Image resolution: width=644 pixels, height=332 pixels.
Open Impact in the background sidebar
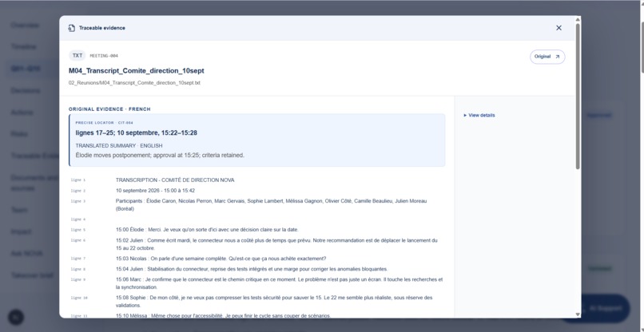pyautogui.click(x=21, y=232)
